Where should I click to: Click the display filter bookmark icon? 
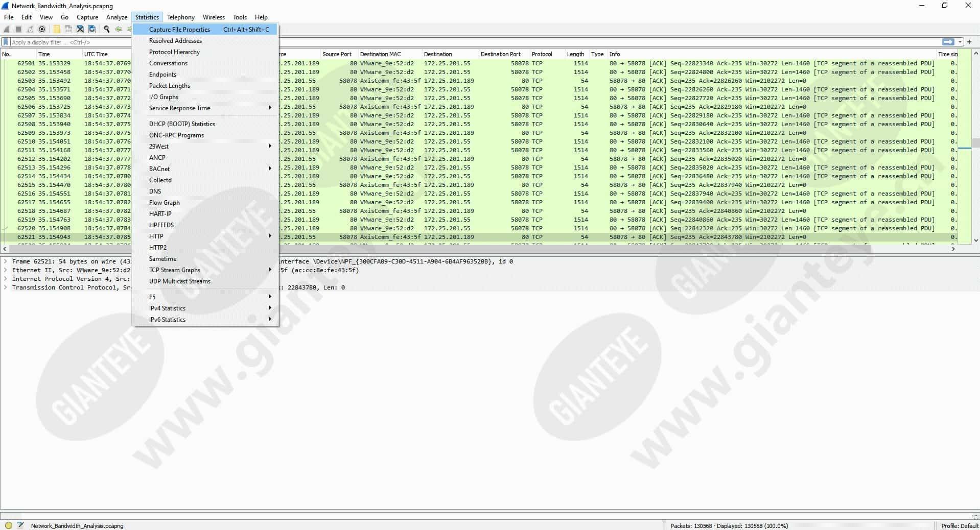point(6,42)
